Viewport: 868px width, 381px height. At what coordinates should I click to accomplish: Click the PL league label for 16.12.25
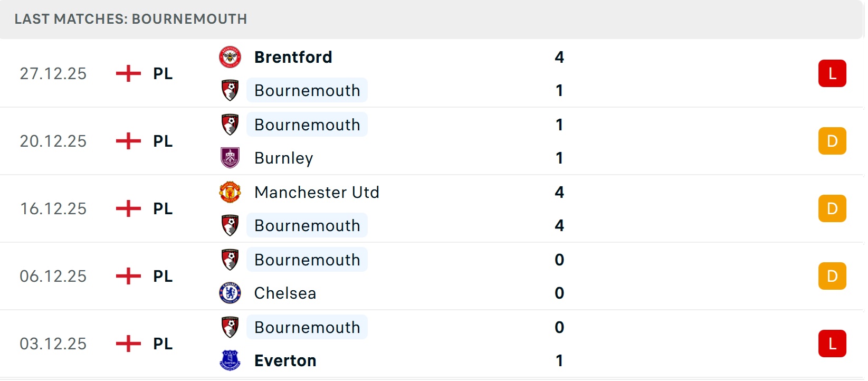click(163, 208)
